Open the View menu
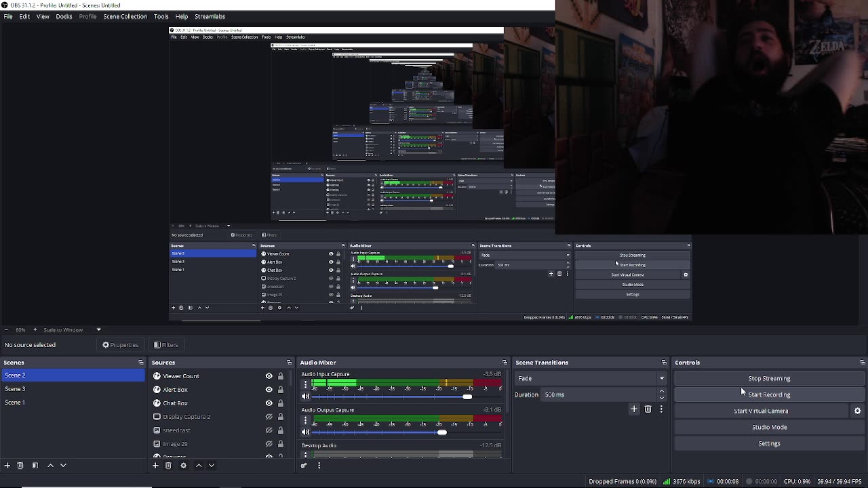This screenshot has height=488, width=868. [43, 16]
